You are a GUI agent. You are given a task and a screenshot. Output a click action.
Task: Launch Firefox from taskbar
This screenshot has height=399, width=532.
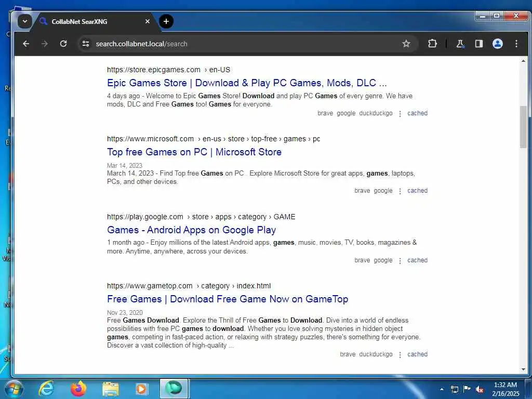coord(78,389)
